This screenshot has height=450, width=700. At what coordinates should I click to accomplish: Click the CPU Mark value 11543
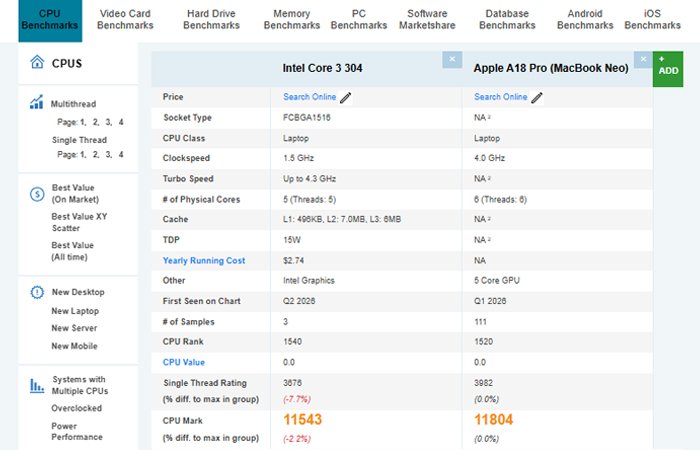coord(303,420)
